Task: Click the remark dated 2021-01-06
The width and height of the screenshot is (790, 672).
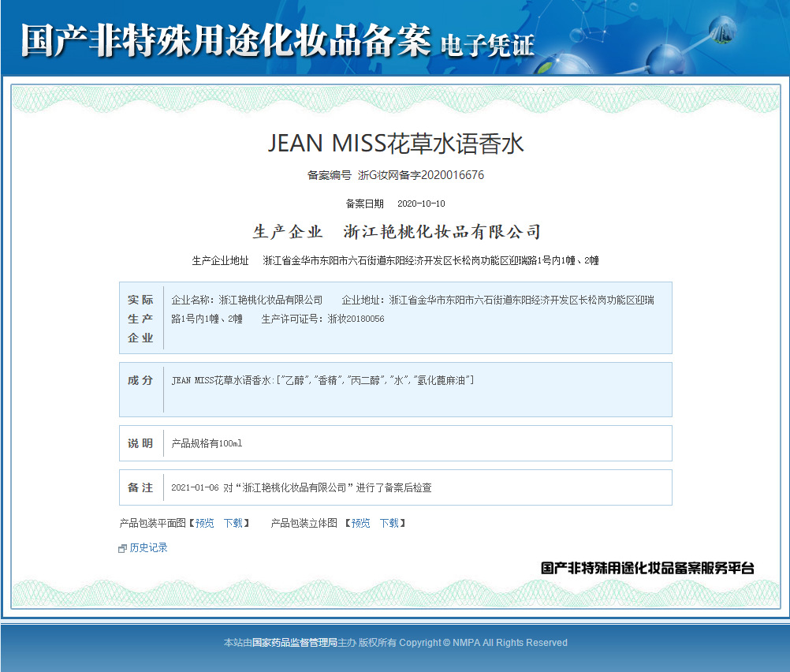Action: click(301, 487)
